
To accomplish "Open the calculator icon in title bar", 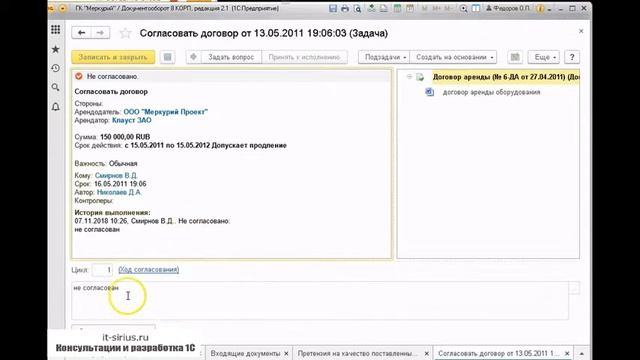I will tap(397, 8).
